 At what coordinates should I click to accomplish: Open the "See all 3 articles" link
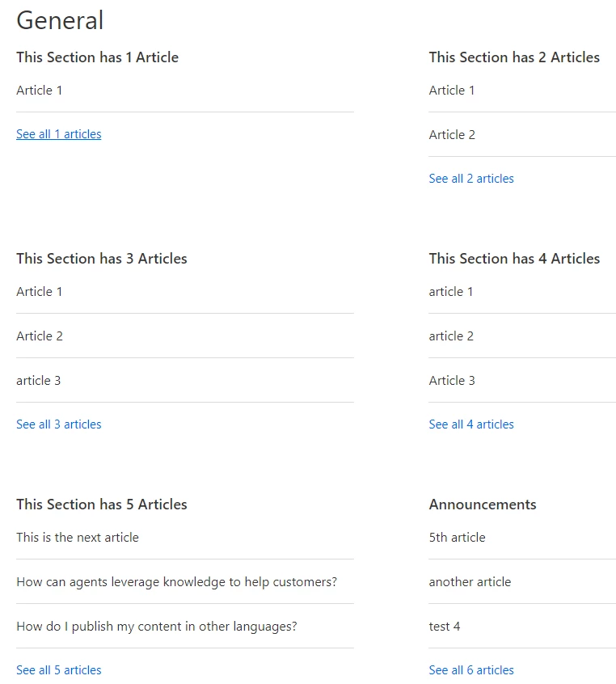[x=59, y=424]
